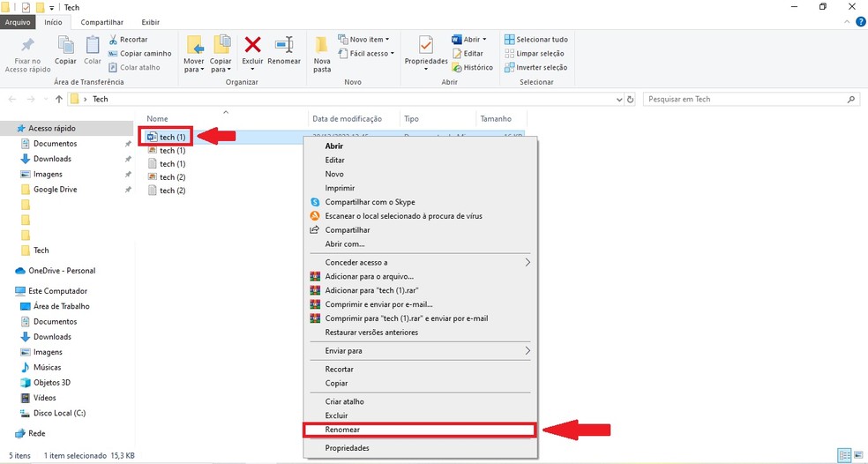Click the back navigation arrow
The image size is (868, 464).
[12, 99]
